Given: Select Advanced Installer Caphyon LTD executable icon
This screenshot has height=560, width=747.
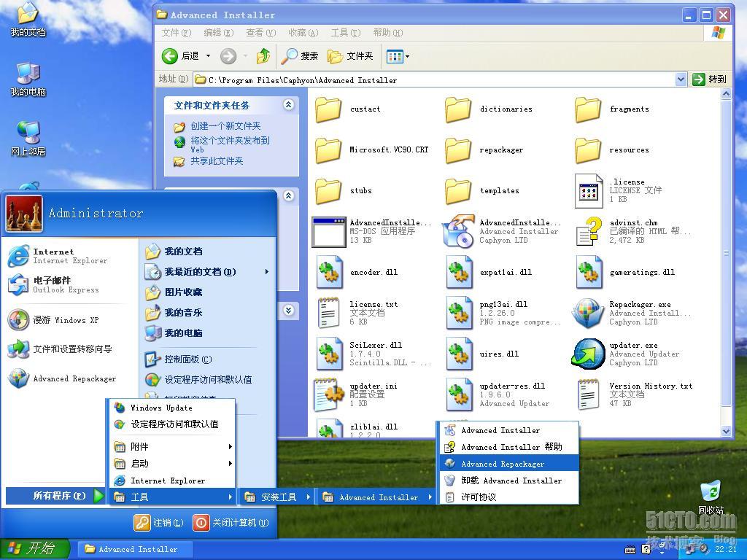Looking at the screenshot, I should click(x=458, y=231).
